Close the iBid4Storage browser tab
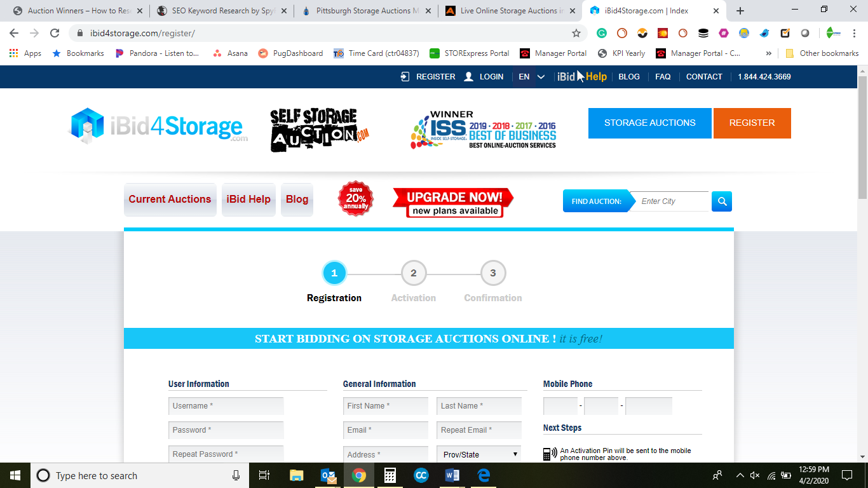The width and height of the screenshot is (868, 488). pos(716,11)
